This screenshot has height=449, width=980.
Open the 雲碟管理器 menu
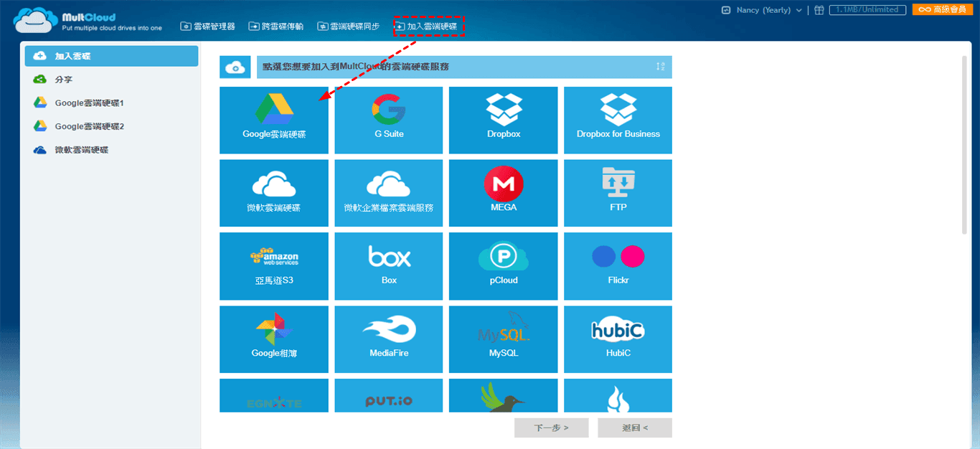tap(208, 27)
